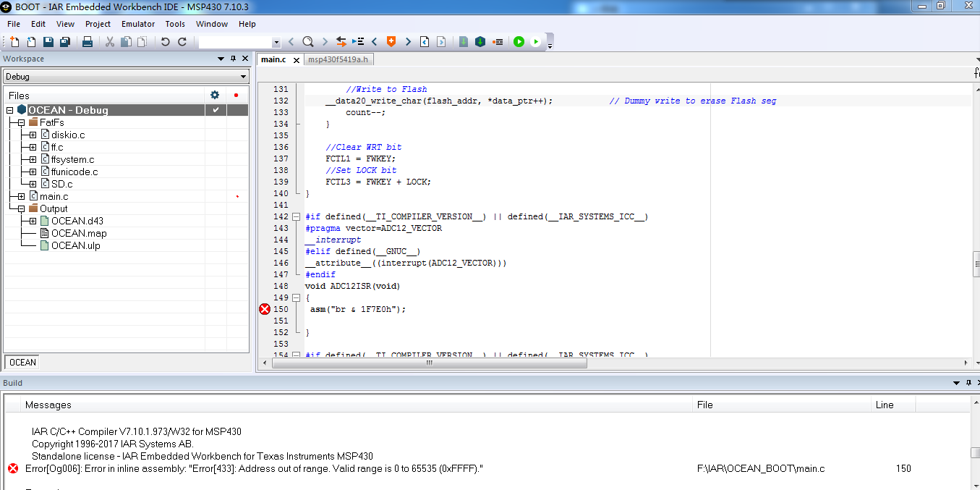Screen dimensions: 980x490
Task: Click the Open file toolbar icon
Action: pos(31,42)
